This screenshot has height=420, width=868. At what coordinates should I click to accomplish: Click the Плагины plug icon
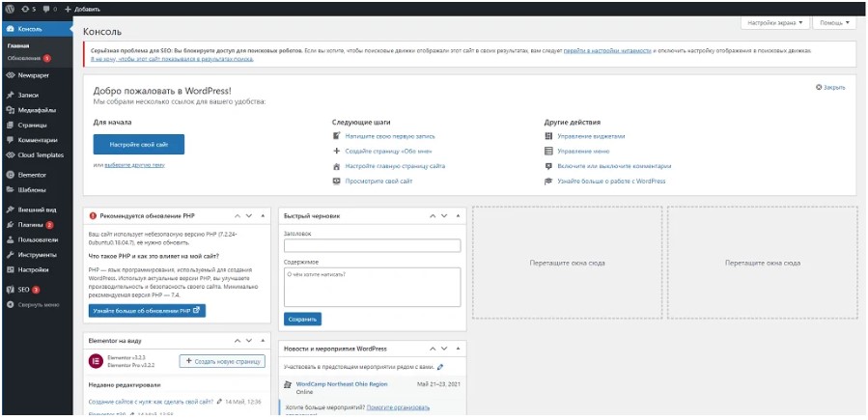(x=10, y=225)
